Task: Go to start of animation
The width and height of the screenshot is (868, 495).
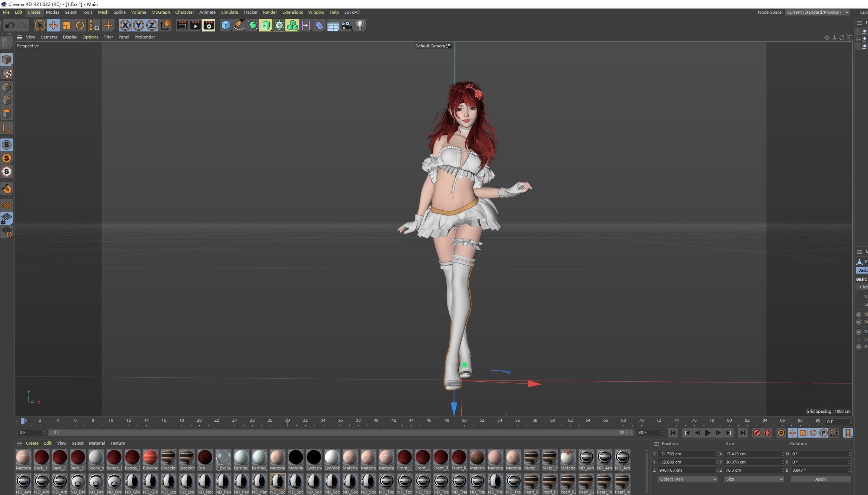Action: (673, 433)
